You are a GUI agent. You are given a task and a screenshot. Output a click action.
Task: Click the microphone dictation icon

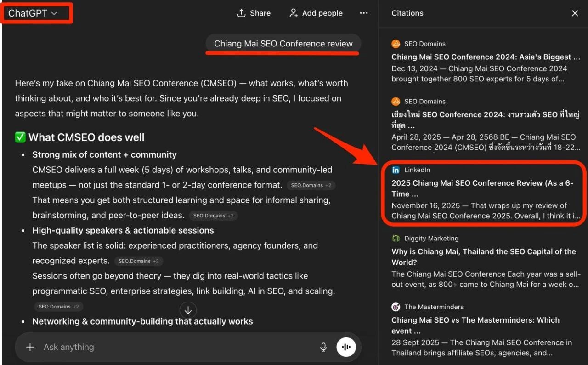323,347
